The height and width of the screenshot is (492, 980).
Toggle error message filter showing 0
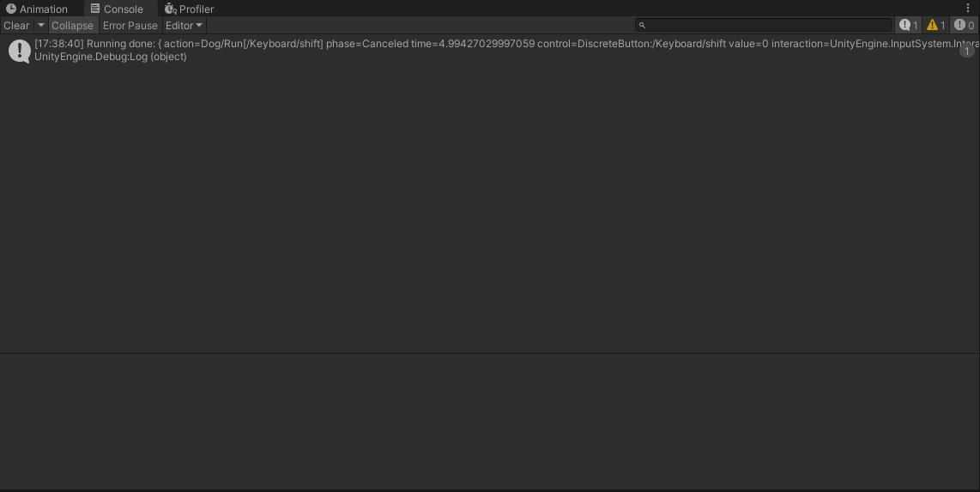[x=965, y=25]
